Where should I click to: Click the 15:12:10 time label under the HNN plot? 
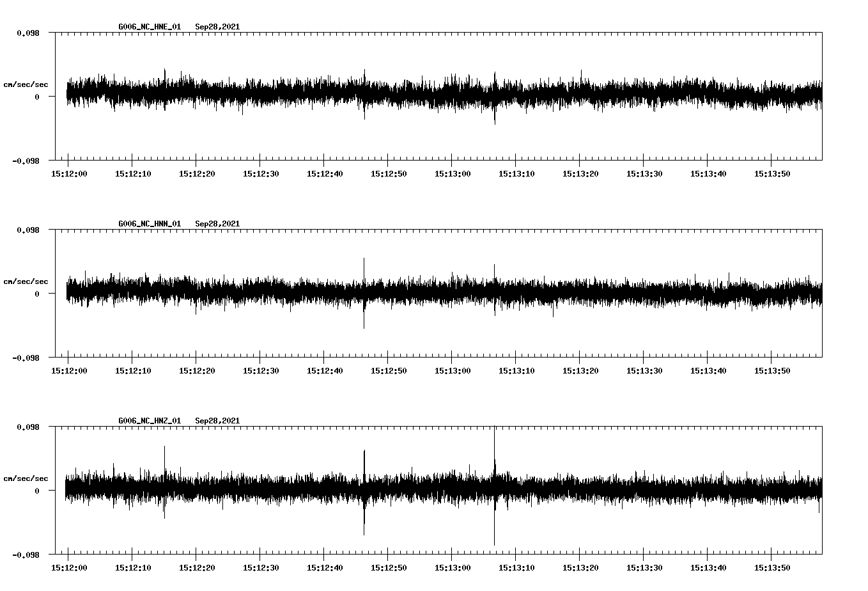[x=133, y=370]
